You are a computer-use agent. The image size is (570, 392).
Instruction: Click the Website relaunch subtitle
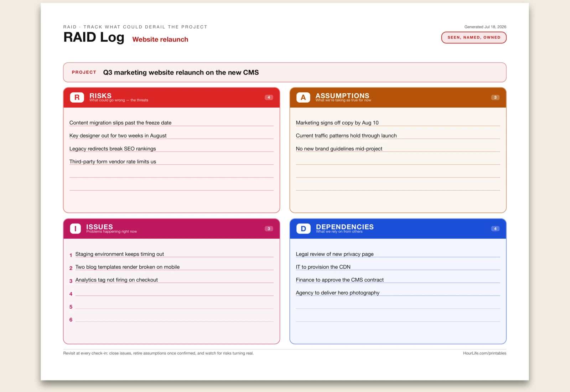click(160, 39)
